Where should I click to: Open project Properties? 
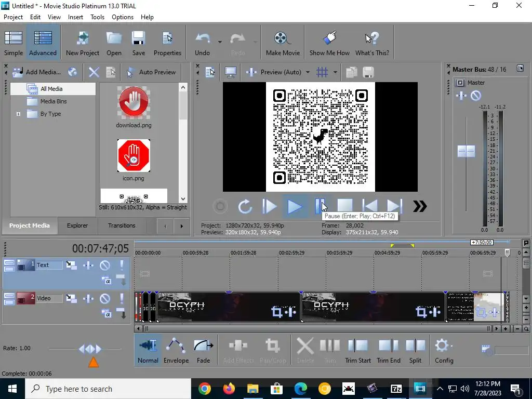coord(167,43)
